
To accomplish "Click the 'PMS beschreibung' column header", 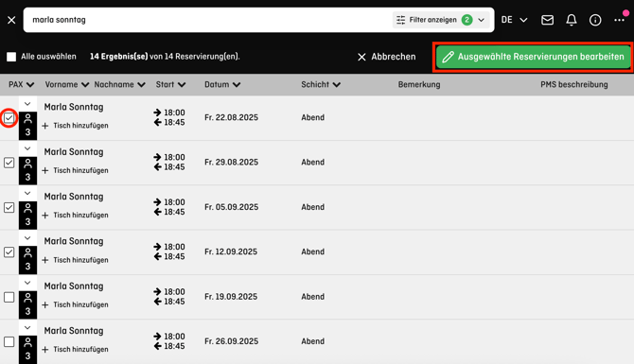I will pyautogui.click(x=574, y=84).
